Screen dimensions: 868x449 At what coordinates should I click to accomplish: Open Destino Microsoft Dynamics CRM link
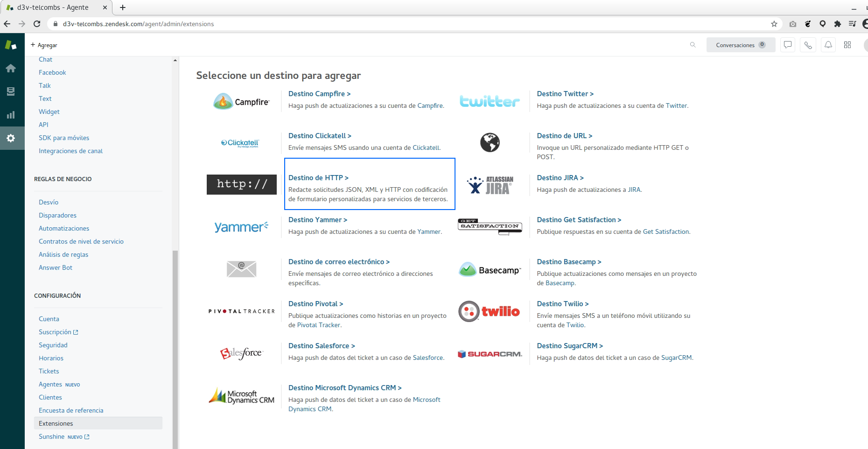[345, 388]
